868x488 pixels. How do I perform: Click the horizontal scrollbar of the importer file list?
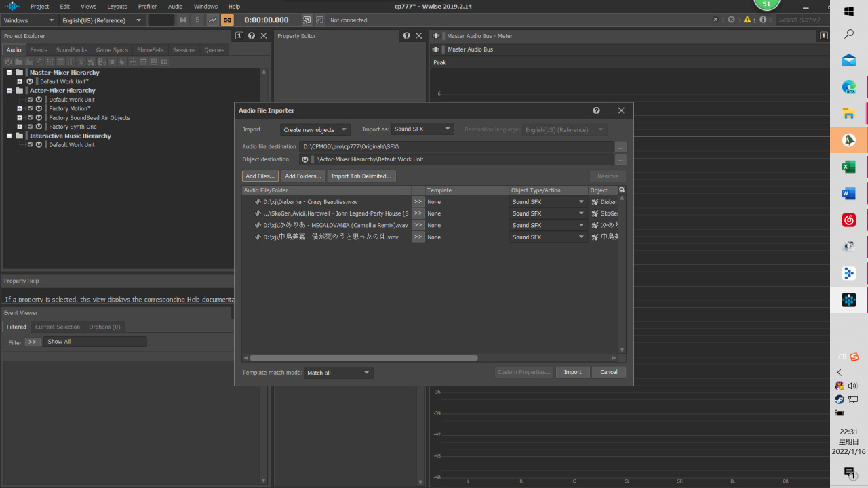363,358
